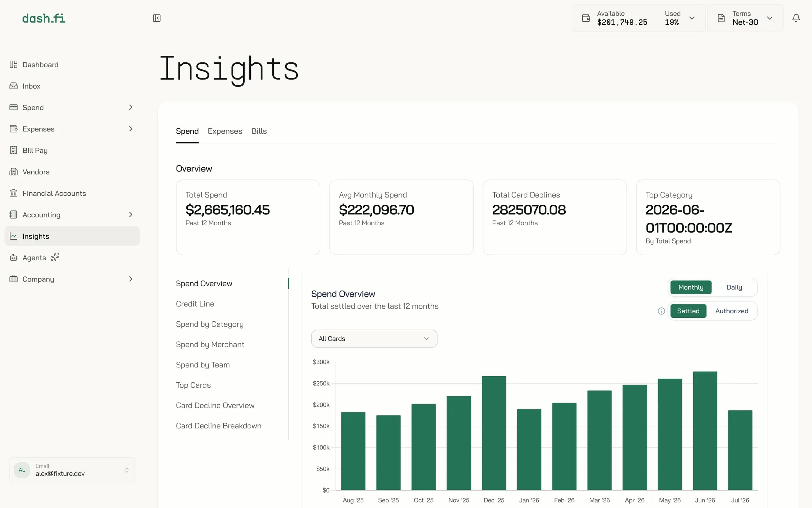Click the Agents robot icon
The height and width of the screenshot is (508, 812).
tap(14, 257)
